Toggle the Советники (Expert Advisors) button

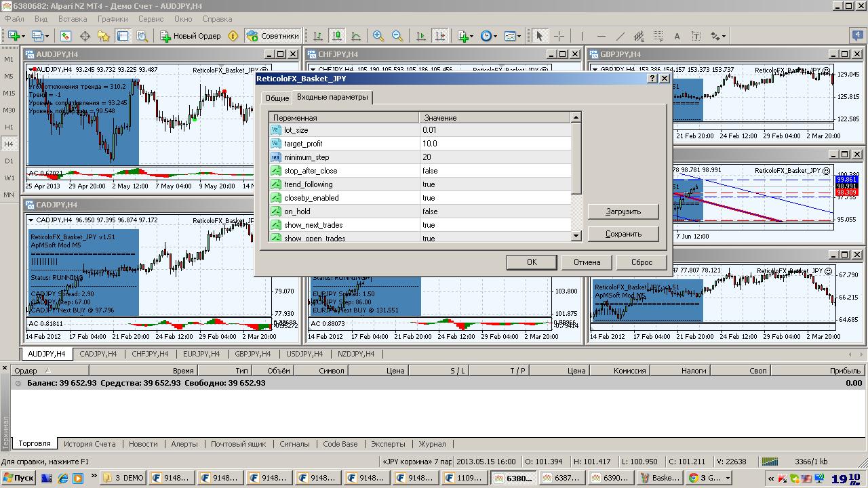(x=272, y=36)
